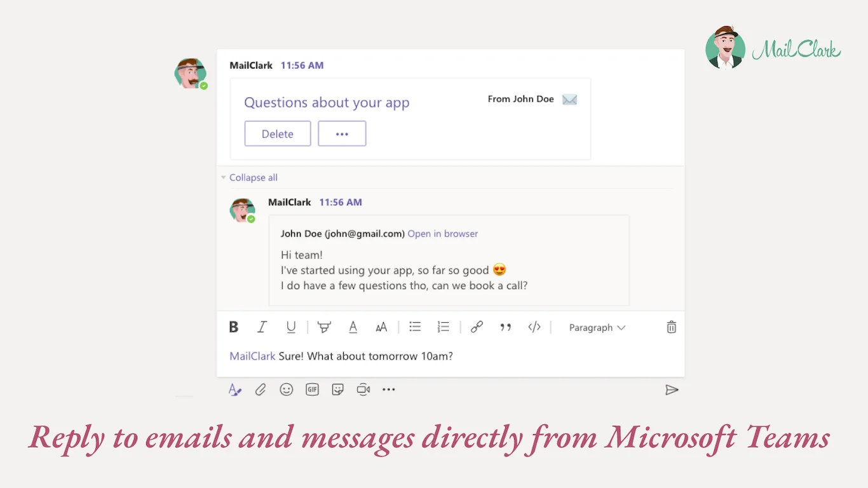Screen dimensions: 868x488
Task: Click the 'Hi team!' line in the email
Action: (x=302, y=255)
